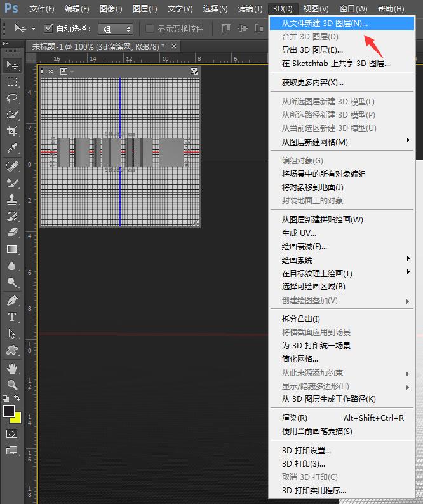The width and height of the screenshot is (423, 504).
Task: Click the Align vertical centers icon
Action: tap(243, 29)
